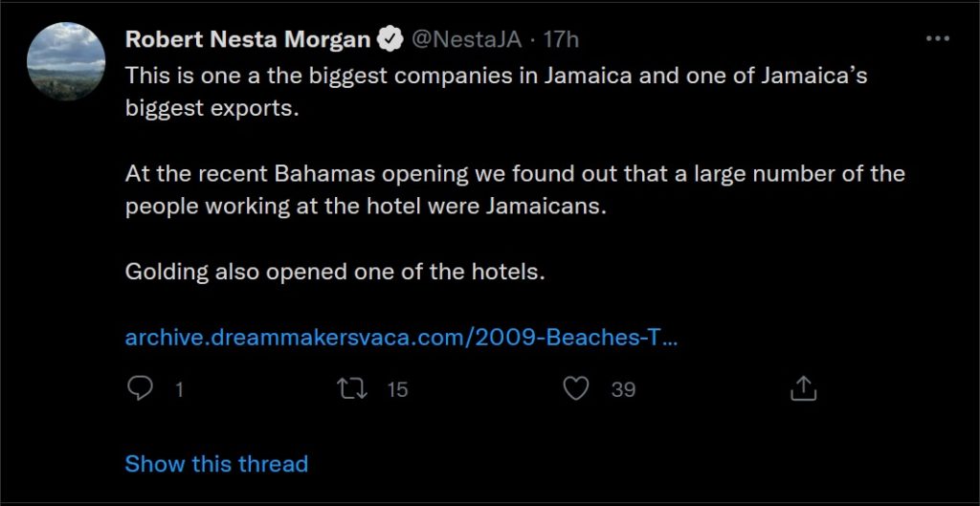Like the tweet with the heart icon
Viewport: 980px width, 506px height.
point(574,388)
